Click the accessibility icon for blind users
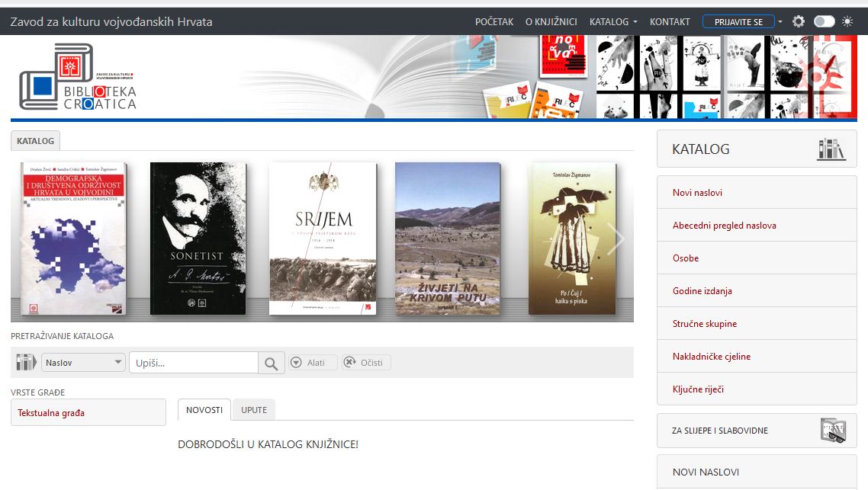The image size is (868, 490). tap(833, 431)
